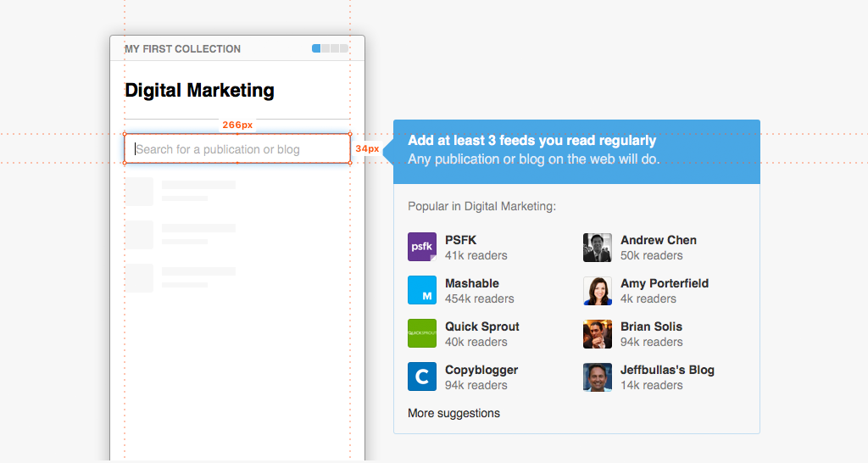
Task: Click 'Add at least 3 feeds' tooltip heading
Action: pyautogui.click(x=532, y=140)
